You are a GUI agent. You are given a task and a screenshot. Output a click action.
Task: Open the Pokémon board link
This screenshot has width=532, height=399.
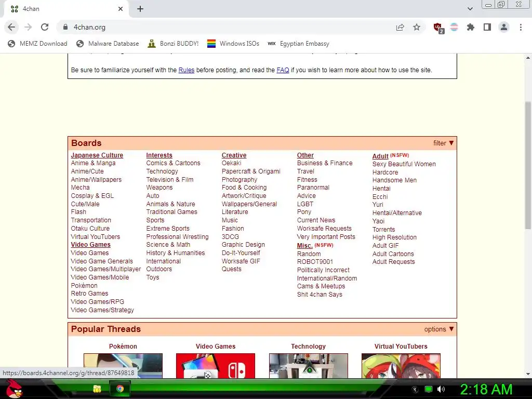pyautogui.click(x=84, y=286)
